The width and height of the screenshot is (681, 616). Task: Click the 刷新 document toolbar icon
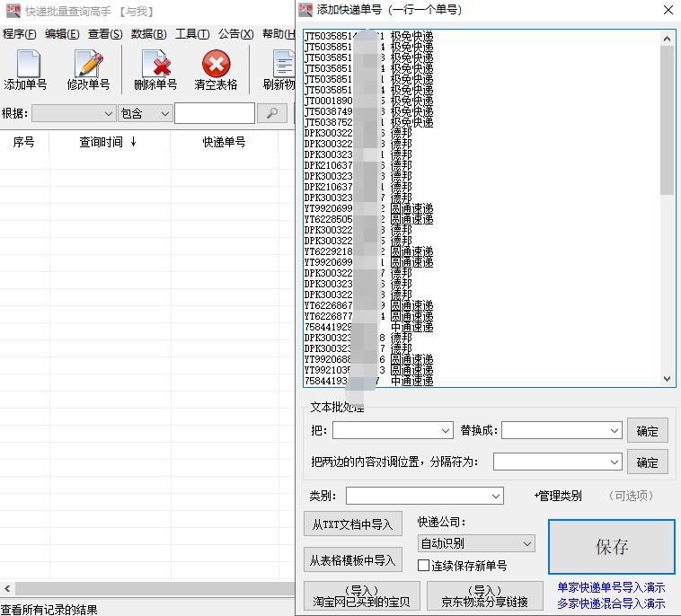coord(282,66)
